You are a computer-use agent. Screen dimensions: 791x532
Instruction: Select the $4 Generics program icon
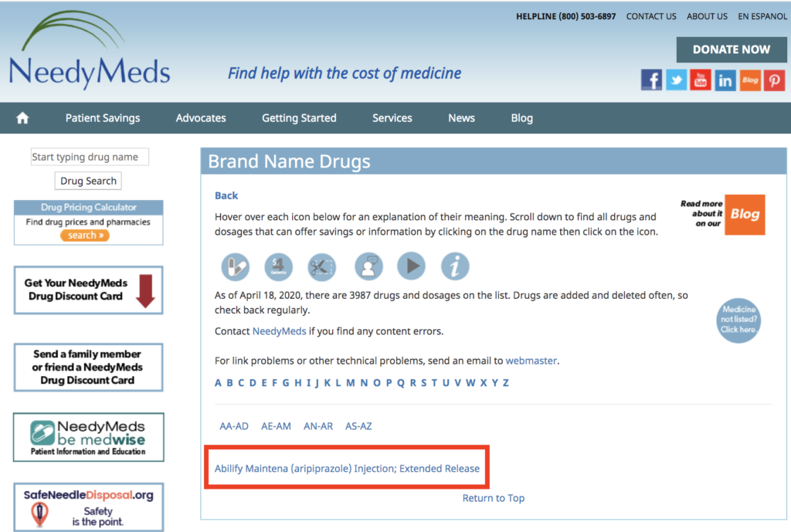pyautogui.click(x=279, y=266)
